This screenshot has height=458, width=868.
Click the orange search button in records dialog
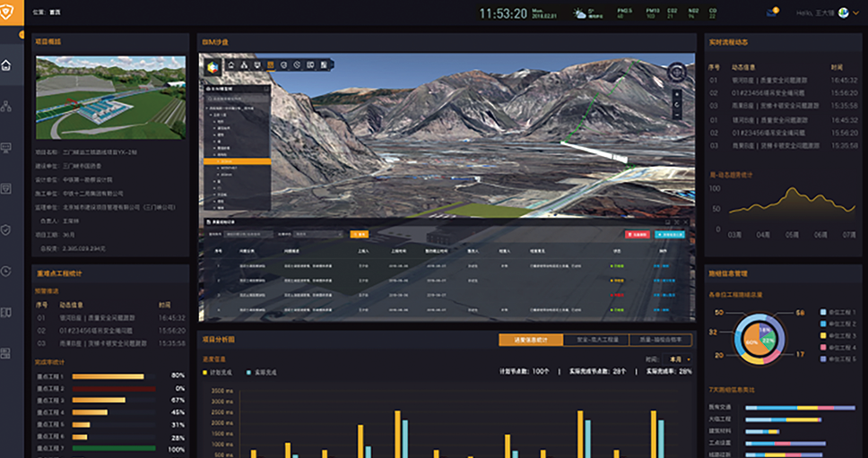pyautogui.click(x=360, y=233)
